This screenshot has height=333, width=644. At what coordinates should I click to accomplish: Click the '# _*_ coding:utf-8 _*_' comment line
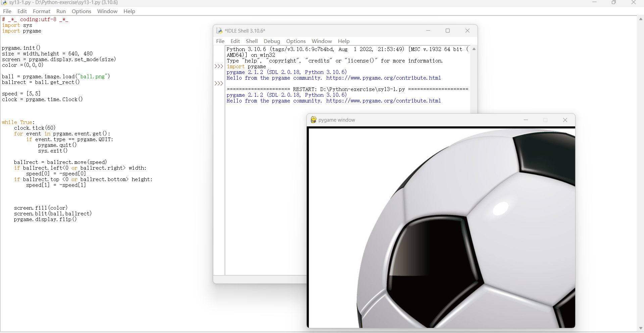pyautogui.click(x=35, y=19)
